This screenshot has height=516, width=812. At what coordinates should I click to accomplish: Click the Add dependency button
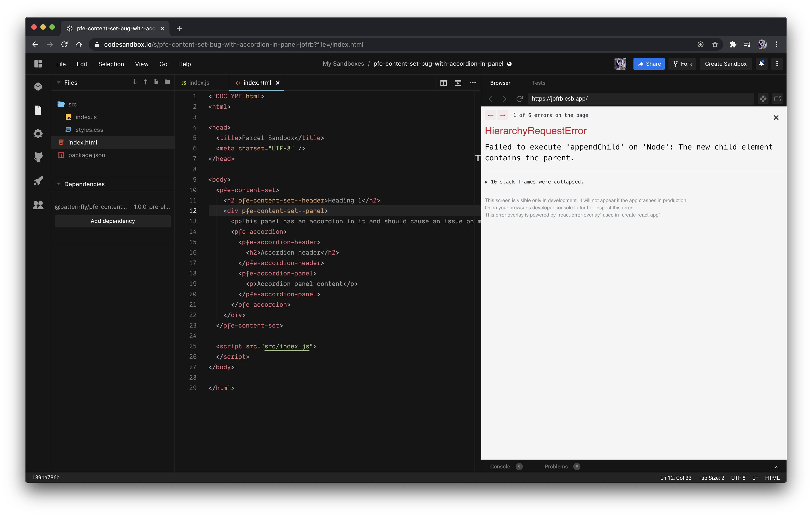click(113, 221)
